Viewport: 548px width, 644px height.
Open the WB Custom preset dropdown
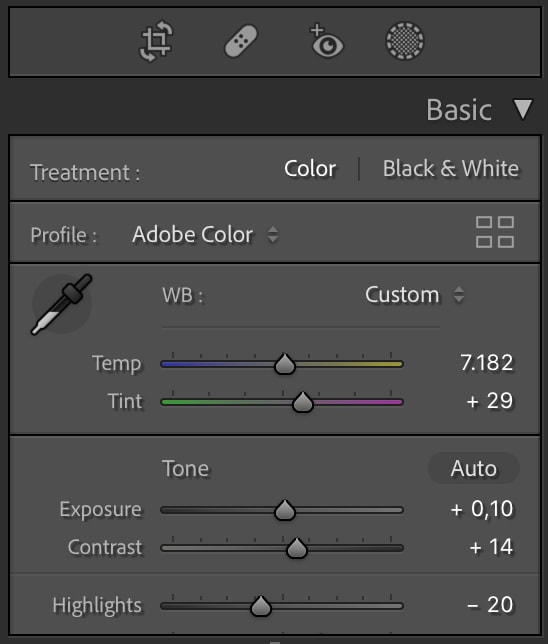(415, 294)
